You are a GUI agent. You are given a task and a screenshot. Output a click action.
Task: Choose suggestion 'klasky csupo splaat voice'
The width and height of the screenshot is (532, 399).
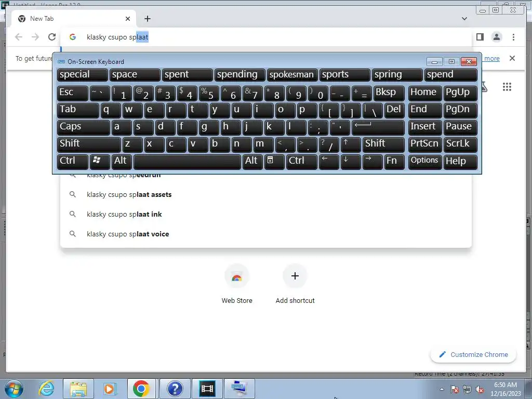click(x=265, y=234)
